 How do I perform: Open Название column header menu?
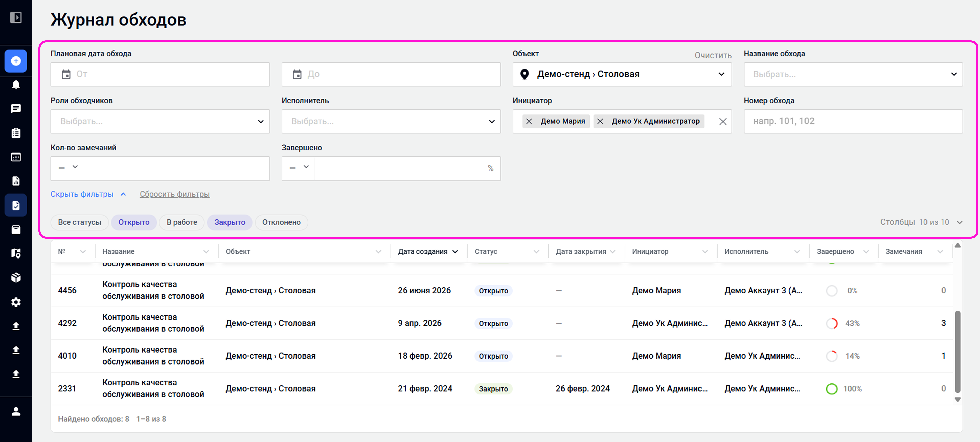point(206,251)
